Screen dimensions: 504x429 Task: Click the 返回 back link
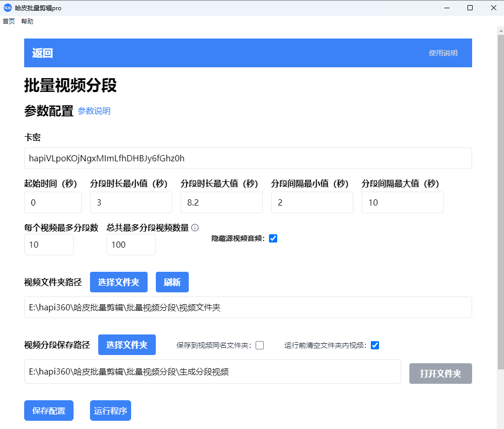pyautogui.click(x=42, y=53)
